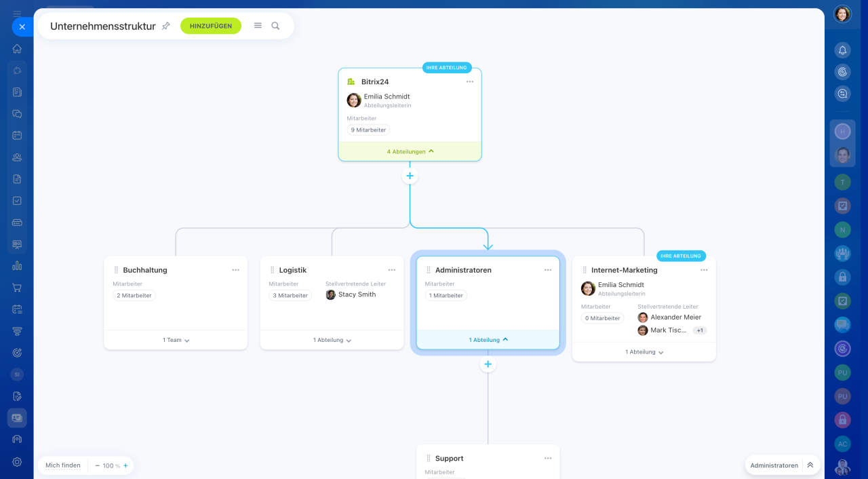Grab the drag handle of the Buchhaltung card
868x479 pixels.
click(116, 270)
